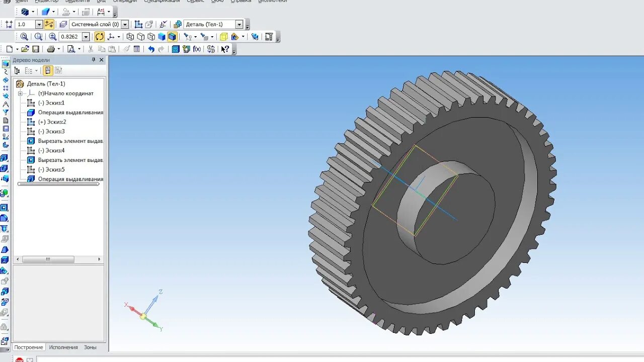Pin the Дерево модели panel
The height and width of the screenshot is (362, 644).
[93, 60]
